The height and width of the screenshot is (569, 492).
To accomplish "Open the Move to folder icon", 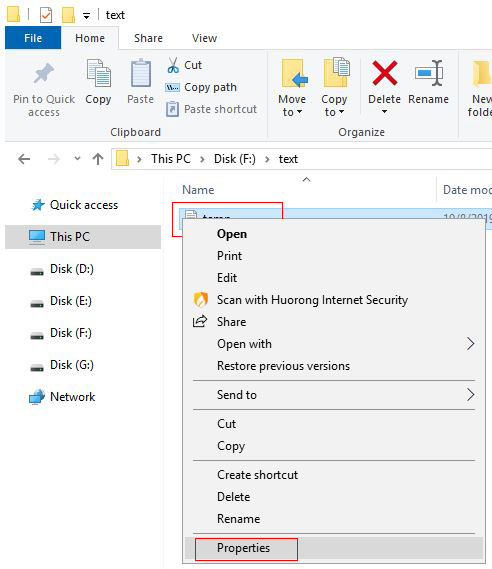I will pos(294,74).
